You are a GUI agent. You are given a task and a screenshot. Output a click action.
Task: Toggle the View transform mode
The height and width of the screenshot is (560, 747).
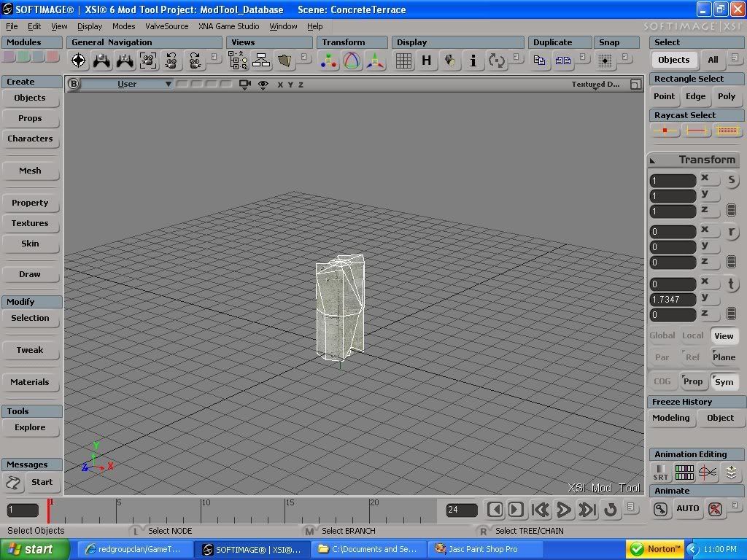click(724, 335)
